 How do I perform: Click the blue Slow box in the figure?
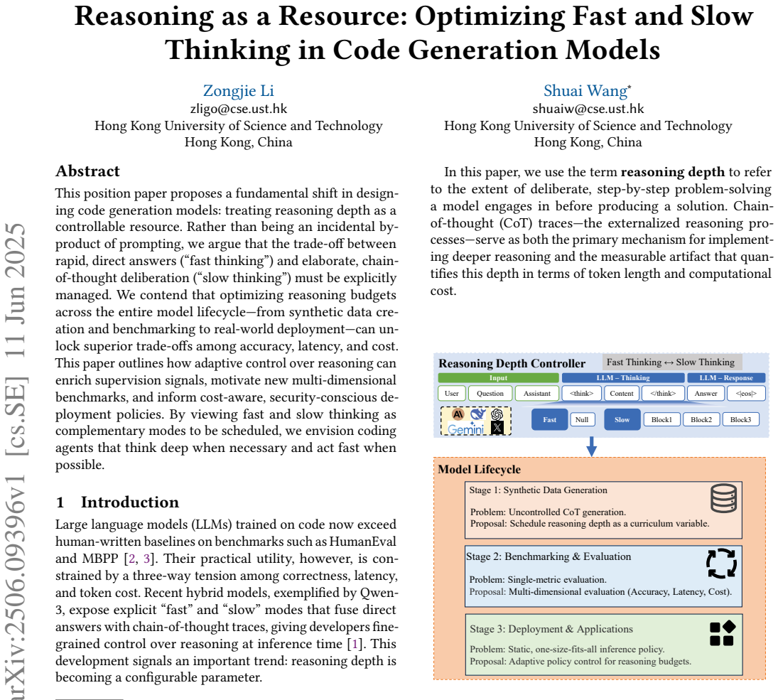click(622, 419)
